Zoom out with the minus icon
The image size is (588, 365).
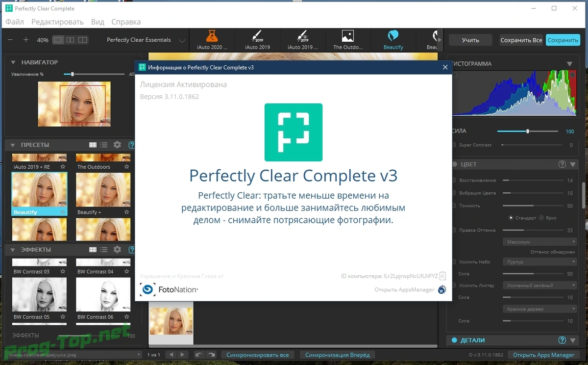coord(11,40)
